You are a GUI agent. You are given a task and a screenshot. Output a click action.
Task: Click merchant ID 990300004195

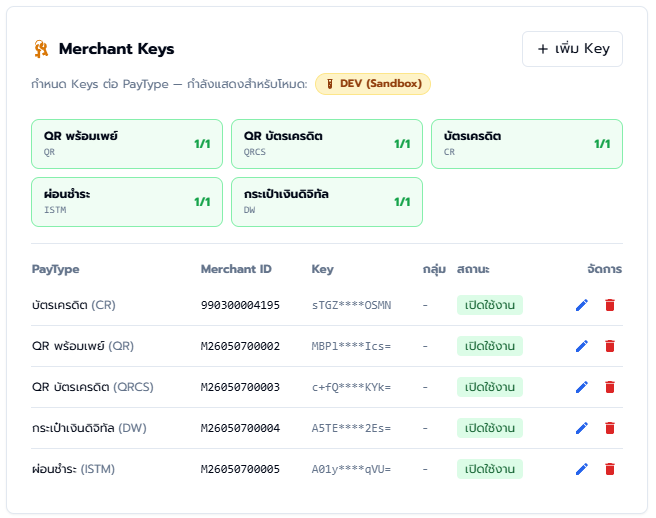(x=240, y=305)
